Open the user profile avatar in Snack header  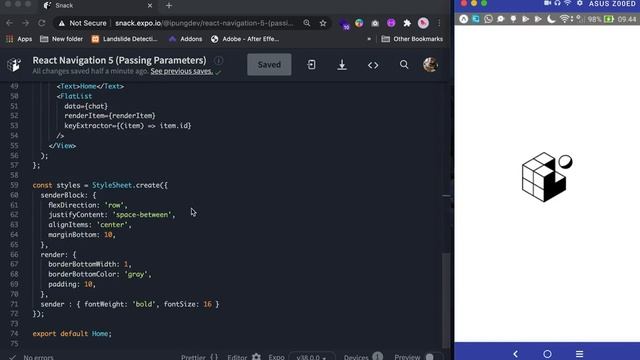pyautogui.click(x=430, y=64)
